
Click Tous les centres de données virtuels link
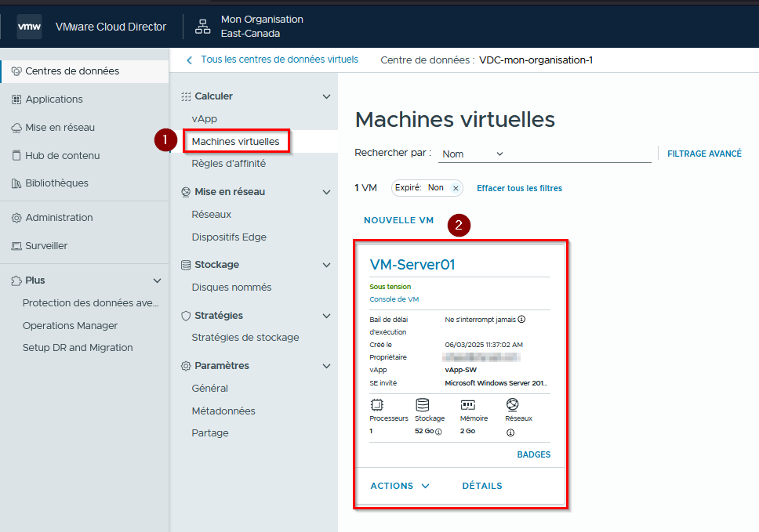pos(279,60)
